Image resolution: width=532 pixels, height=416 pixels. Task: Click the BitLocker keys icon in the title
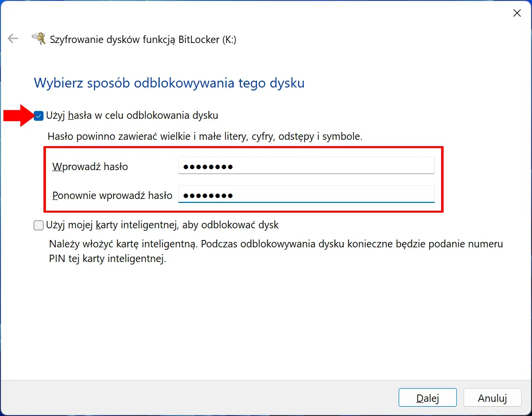pos(39,39)
